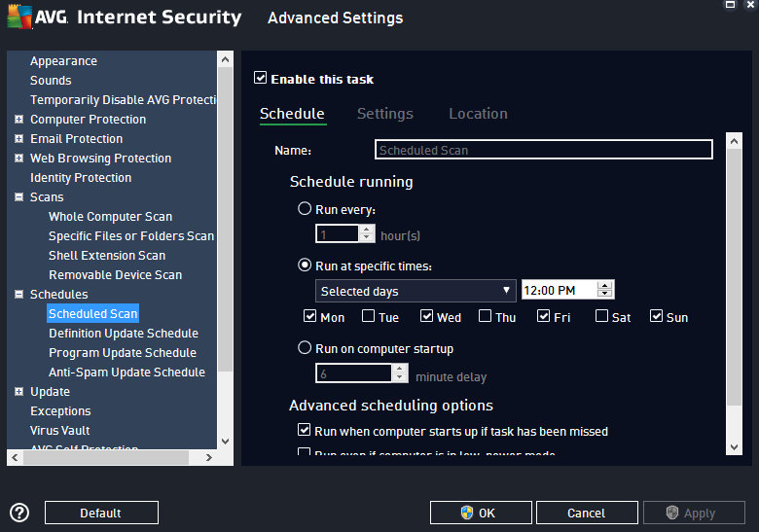The width and height of the screenshot is (759, 532).
Task: Expand the Update tree node
Action: coord(18,391)
